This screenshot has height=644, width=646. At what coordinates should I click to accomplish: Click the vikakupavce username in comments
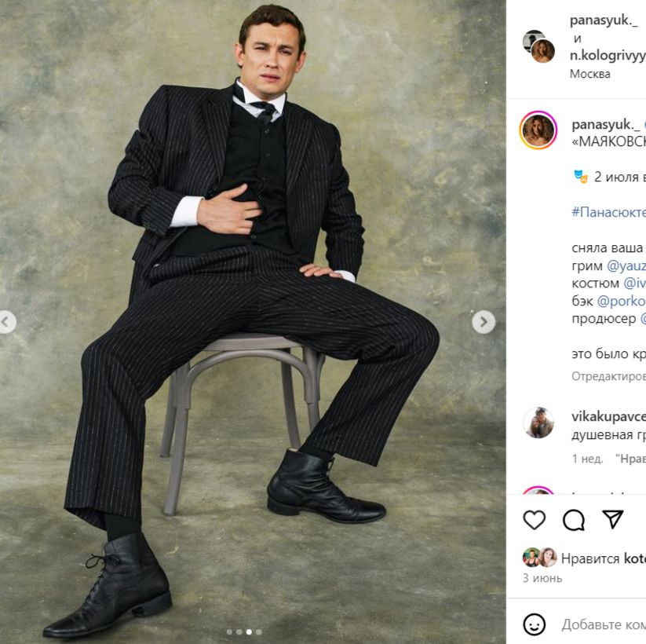(608, 416)
